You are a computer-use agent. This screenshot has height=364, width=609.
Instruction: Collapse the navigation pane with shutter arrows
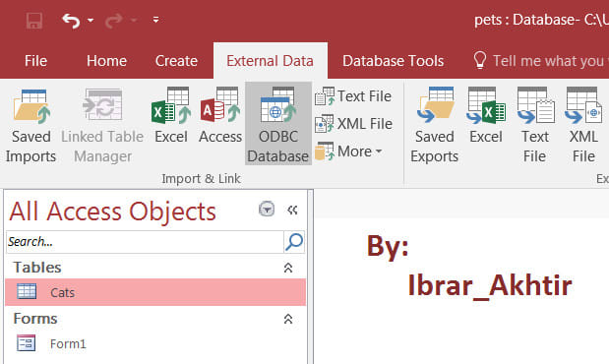point(292,211)
